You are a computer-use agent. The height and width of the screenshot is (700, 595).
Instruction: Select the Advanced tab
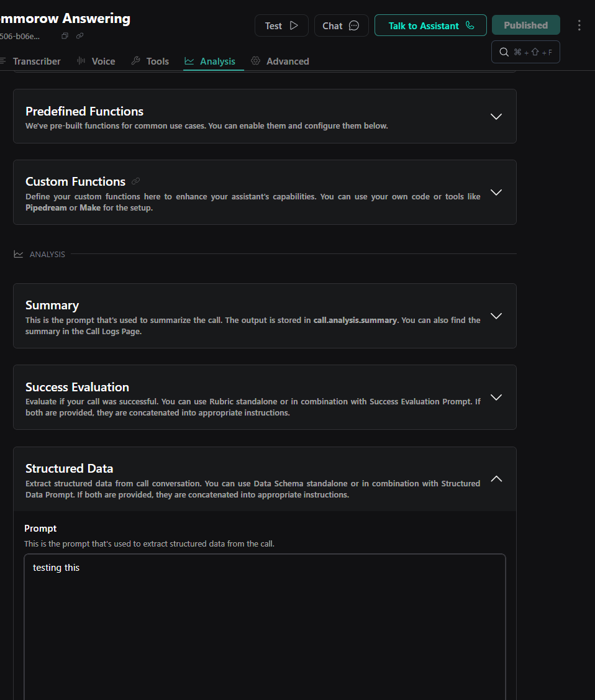[x=280, y=61]
